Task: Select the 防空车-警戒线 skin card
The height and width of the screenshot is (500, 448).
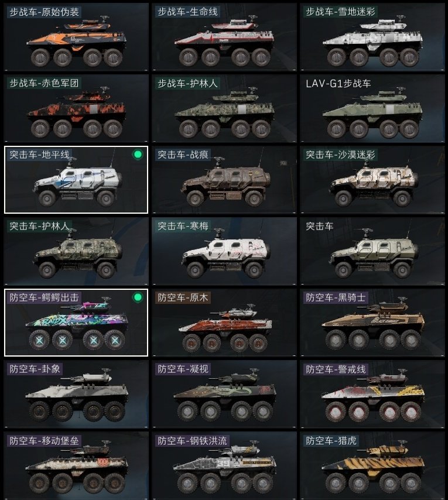Action: click(x=372, y=394)
